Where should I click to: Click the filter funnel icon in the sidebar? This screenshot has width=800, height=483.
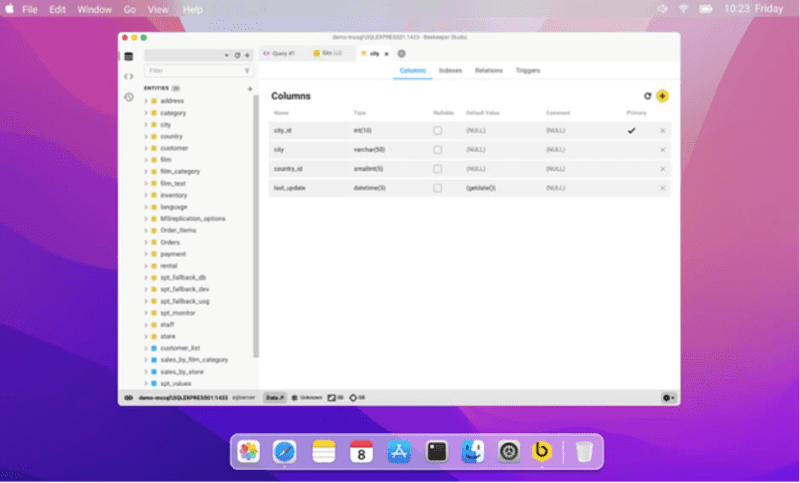(x=247, y=71)
